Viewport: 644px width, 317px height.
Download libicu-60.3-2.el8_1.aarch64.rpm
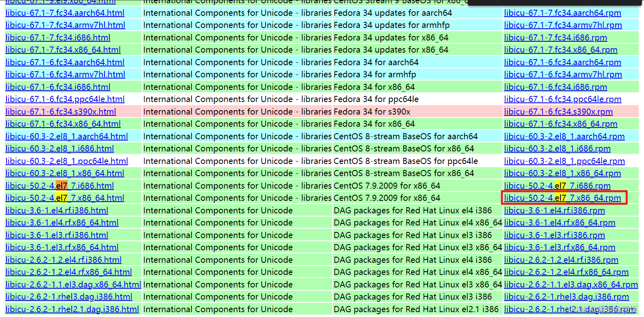pos(564,136)
